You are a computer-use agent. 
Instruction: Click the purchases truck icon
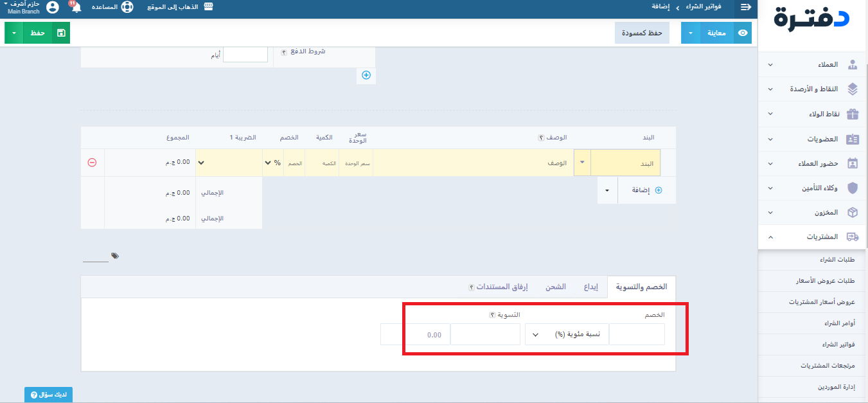click(x=853, y=237)
